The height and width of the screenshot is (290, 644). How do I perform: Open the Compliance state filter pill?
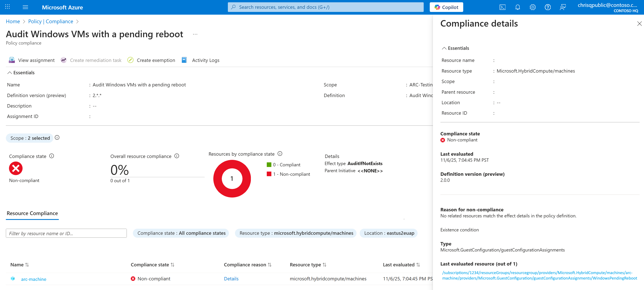pos(181,233)
